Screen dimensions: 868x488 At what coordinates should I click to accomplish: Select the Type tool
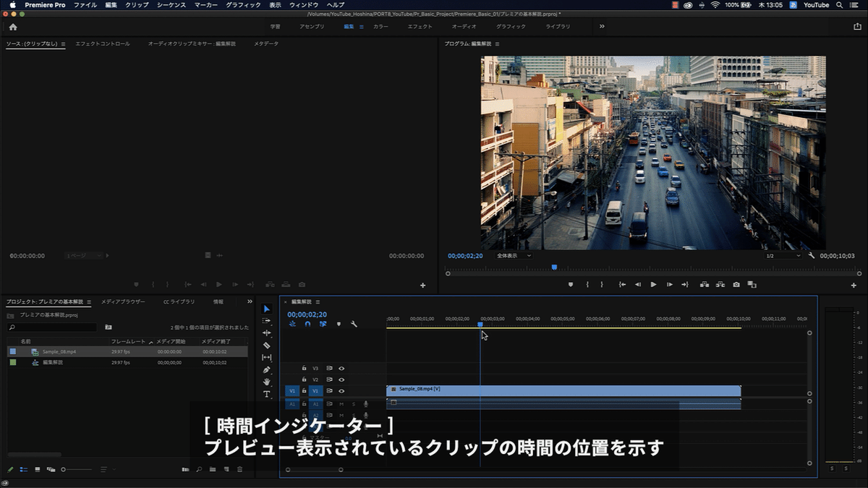point(266,394)
